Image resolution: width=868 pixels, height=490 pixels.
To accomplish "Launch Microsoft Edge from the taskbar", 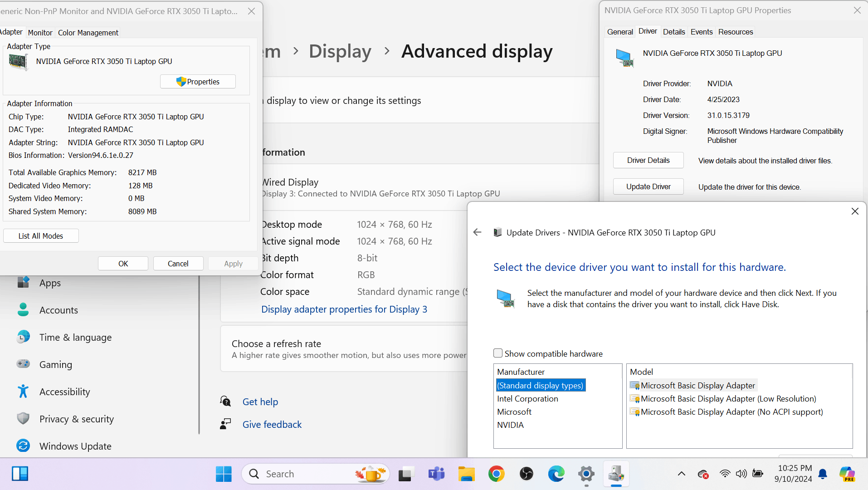I will coord(556,474).
